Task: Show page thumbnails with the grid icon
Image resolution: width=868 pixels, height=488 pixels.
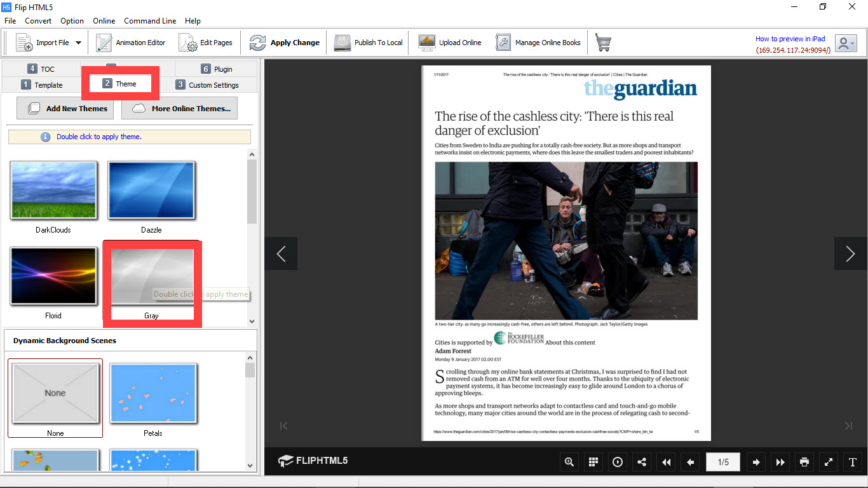Action: click(x=593, y=462)
